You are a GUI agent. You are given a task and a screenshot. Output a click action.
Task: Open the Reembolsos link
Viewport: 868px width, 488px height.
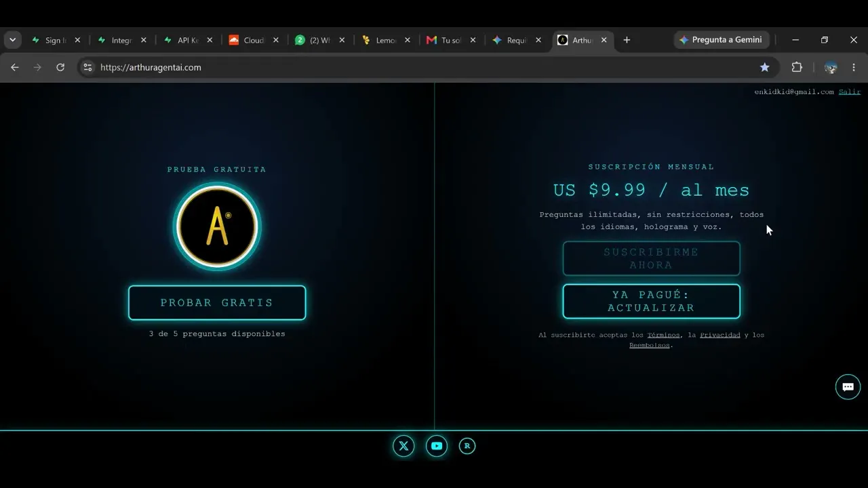tap(650, 345)
